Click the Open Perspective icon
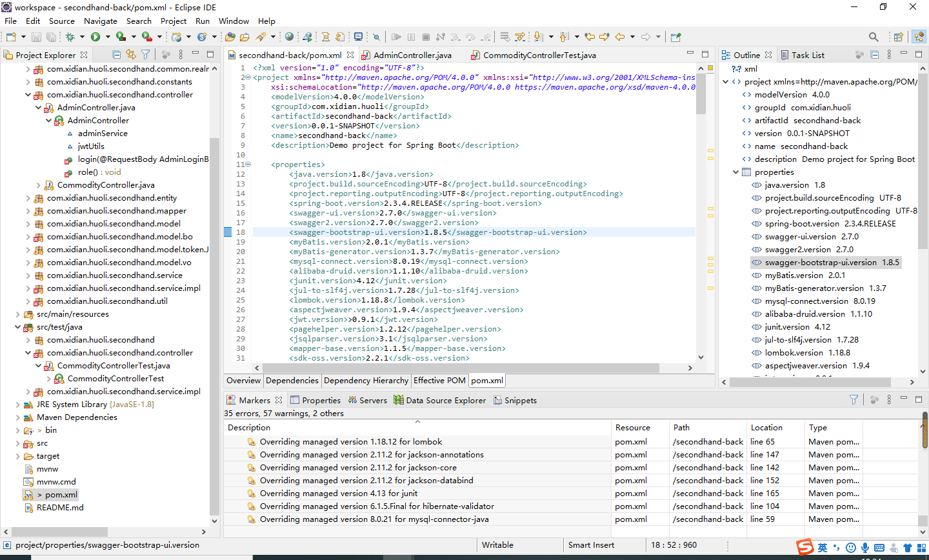Screen dimensions: 929x560 tap(899, 37)
